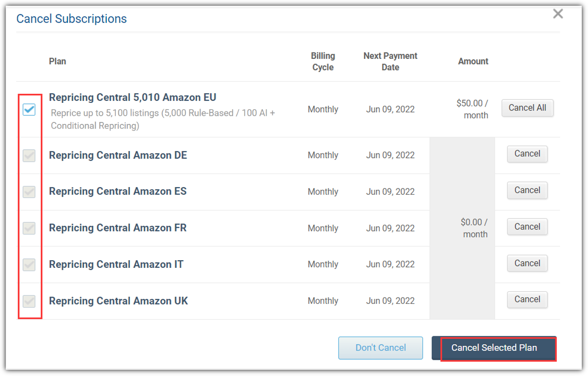The width and height of the screenshot is (588, 376).
Task: Toggle the Repricing Central Amazon UK checkbox
Action: (x=29, y=301)
